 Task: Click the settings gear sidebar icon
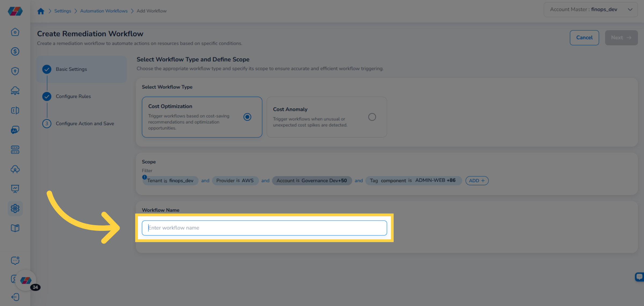15,209
